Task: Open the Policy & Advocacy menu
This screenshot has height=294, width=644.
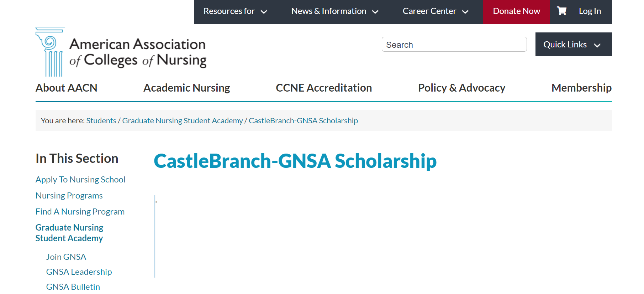Action: tap(461, 88)
